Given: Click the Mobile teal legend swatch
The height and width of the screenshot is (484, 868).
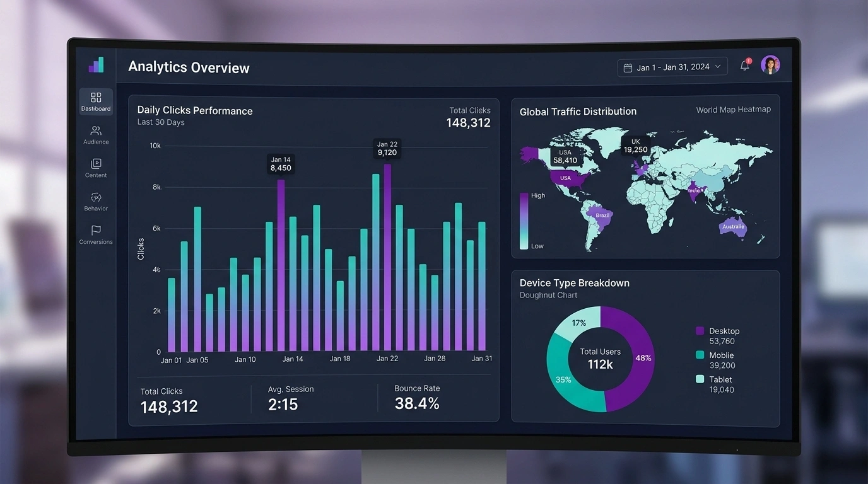Looking at the screenshot, I should pos(700,355).
